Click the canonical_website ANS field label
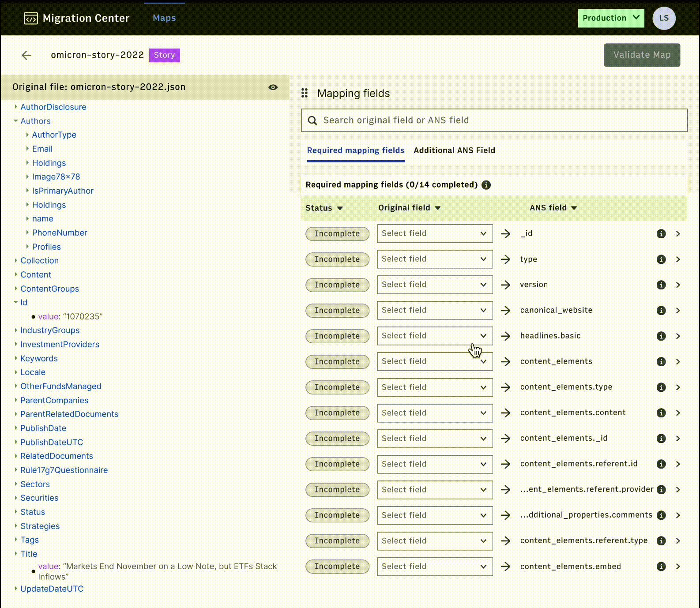Viewport: 700px width, 608px height. pyautogui.click(x=556, y=310)
